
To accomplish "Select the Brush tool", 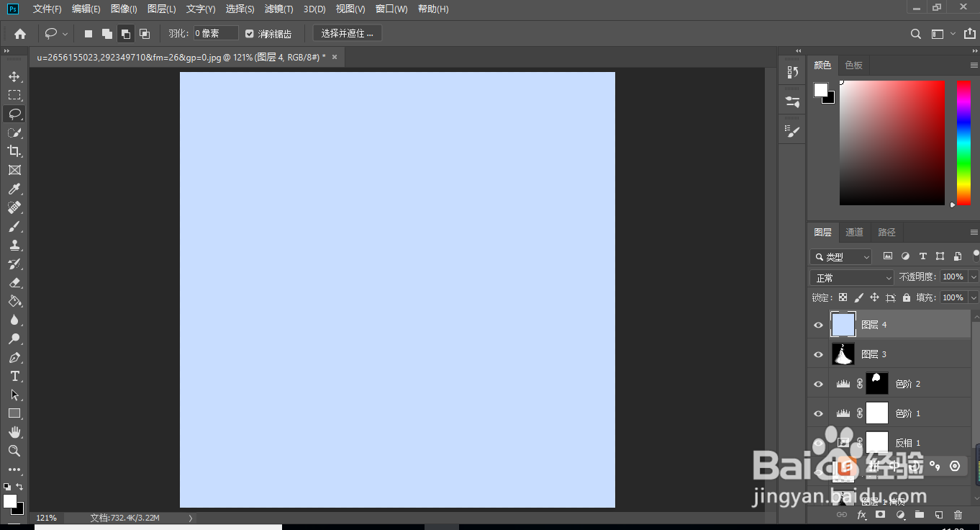I will coord(14,226).
